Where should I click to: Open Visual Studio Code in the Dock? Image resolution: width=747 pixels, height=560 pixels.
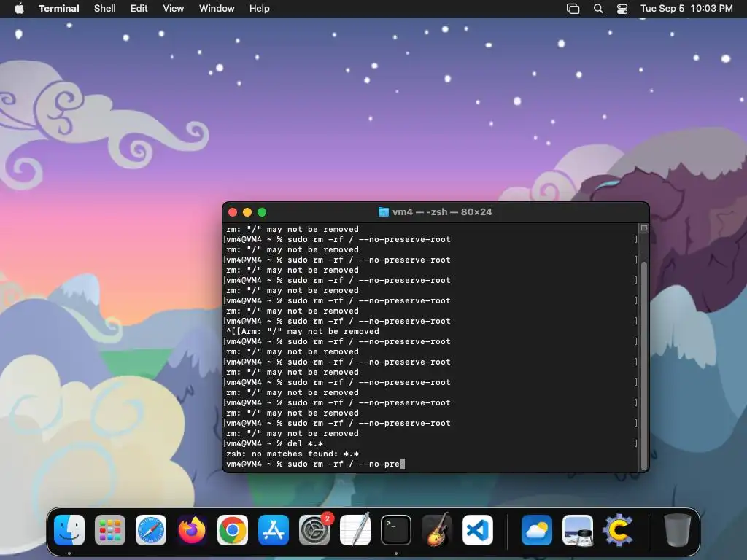[478, 530]
